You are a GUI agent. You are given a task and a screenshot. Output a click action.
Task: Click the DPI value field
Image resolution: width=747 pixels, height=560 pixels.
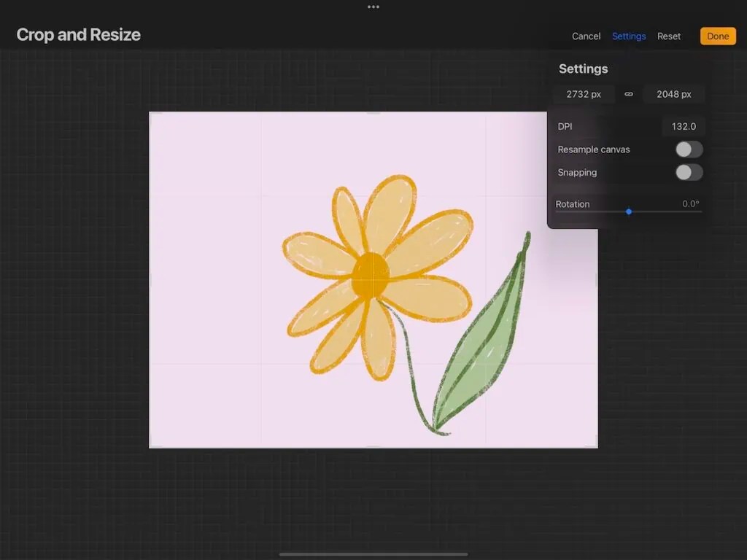tap(683, 126)
